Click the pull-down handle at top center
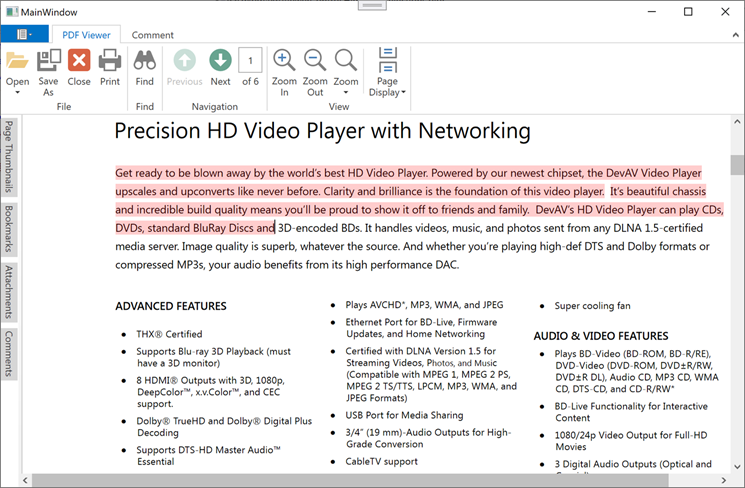Viewport: 745px width, 488px height. click(x=372, y=5)
